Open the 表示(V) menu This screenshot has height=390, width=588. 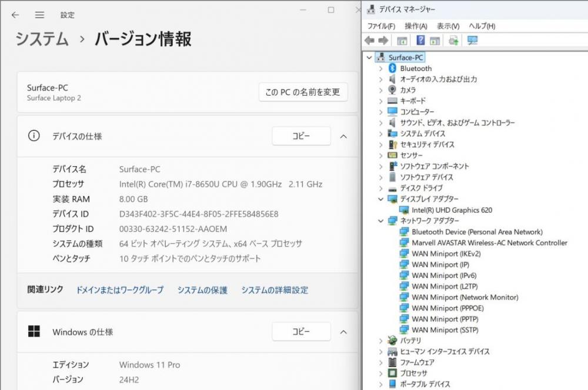tap(448, 26)
